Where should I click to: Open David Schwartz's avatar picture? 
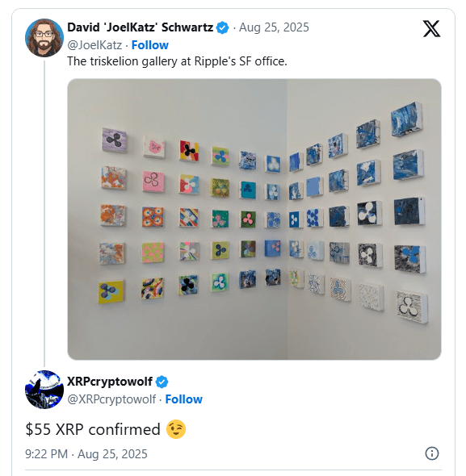(44, 38)
